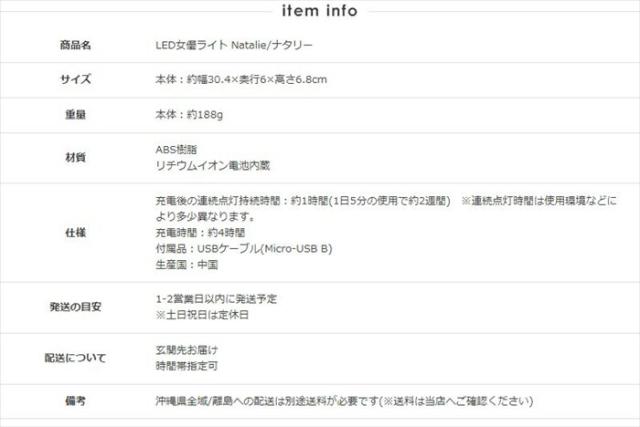Click the product name 'LED女優ライト Natalie/ナタリー'
This screenshot has height=427, width=640.
point(234,45)
